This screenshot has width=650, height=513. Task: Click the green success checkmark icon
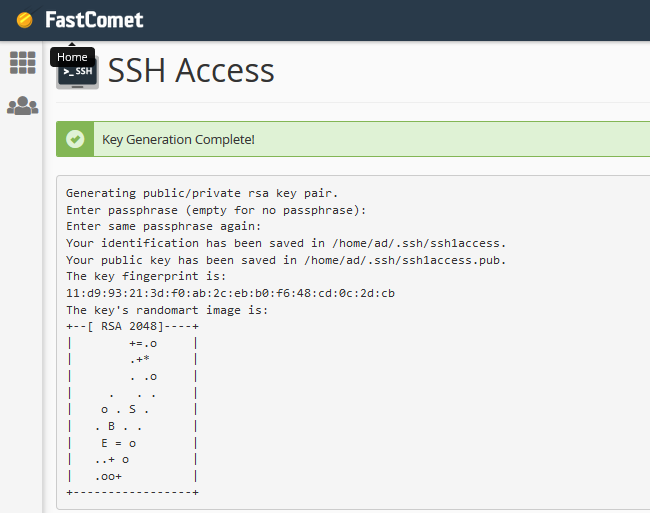coord(75,139)
